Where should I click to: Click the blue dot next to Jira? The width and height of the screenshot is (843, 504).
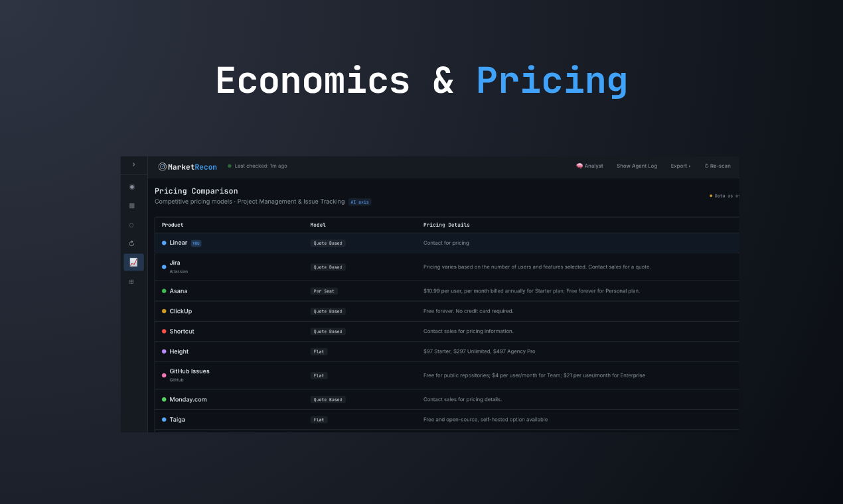[x=164, y=267]
